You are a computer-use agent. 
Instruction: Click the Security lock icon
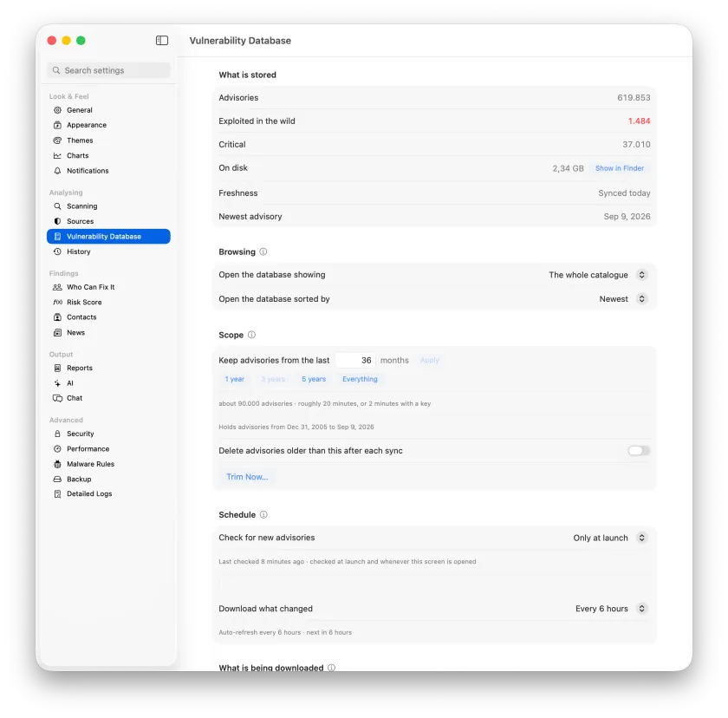coord(57,434)
